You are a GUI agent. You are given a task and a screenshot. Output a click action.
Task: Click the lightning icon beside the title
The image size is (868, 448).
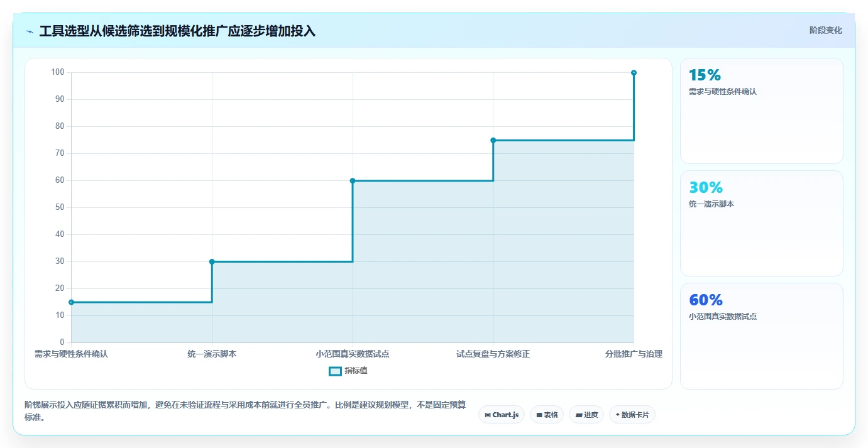[x=30, y=31]
